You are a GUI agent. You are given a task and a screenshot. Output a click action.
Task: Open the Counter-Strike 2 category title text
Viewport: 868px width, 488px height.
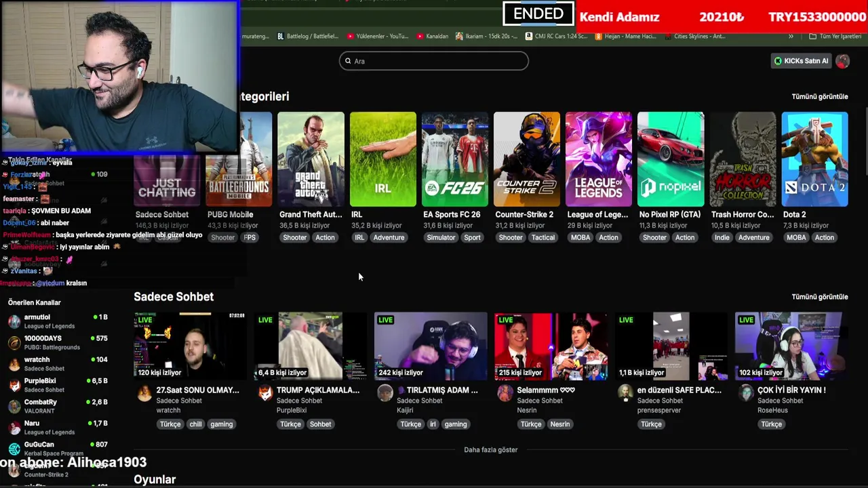pos(524,215)
